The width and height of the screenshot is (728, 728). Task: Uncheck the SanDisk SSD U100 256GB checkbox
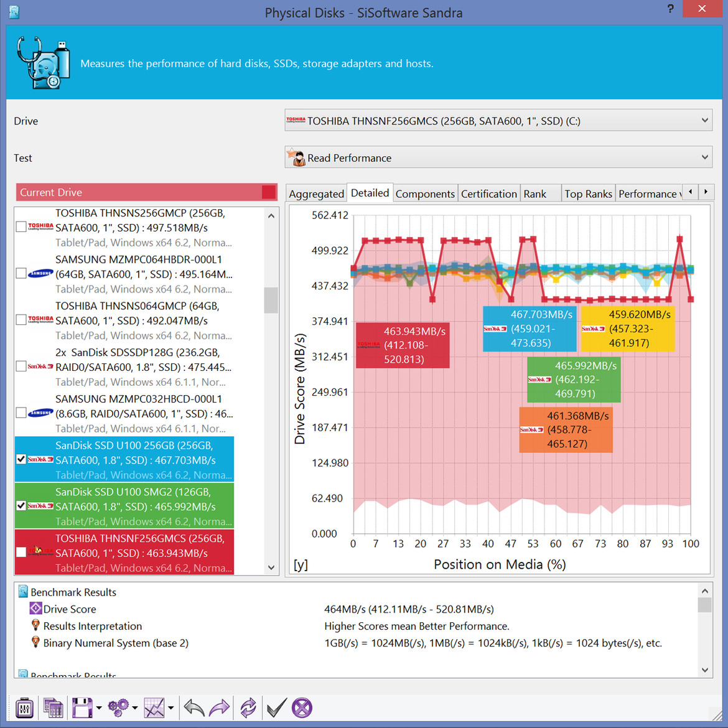[x=21, y=459]
